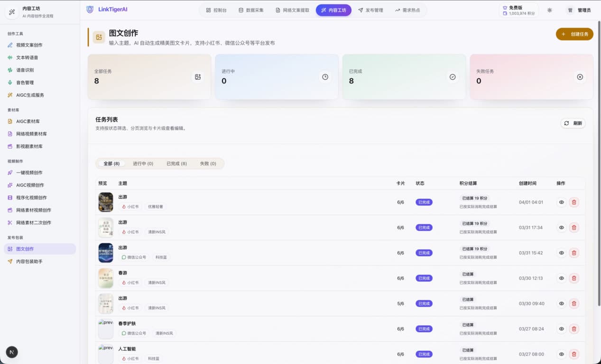
Task: Open 一键视频创作 in the sidebar
Action: 29,173
